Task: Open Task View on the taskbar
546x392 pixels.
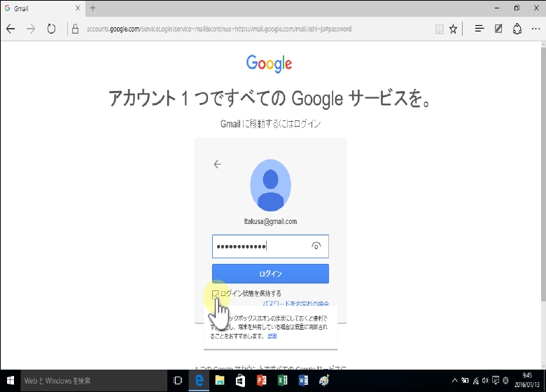Action: pyautogui.click(x=178, y=381)
